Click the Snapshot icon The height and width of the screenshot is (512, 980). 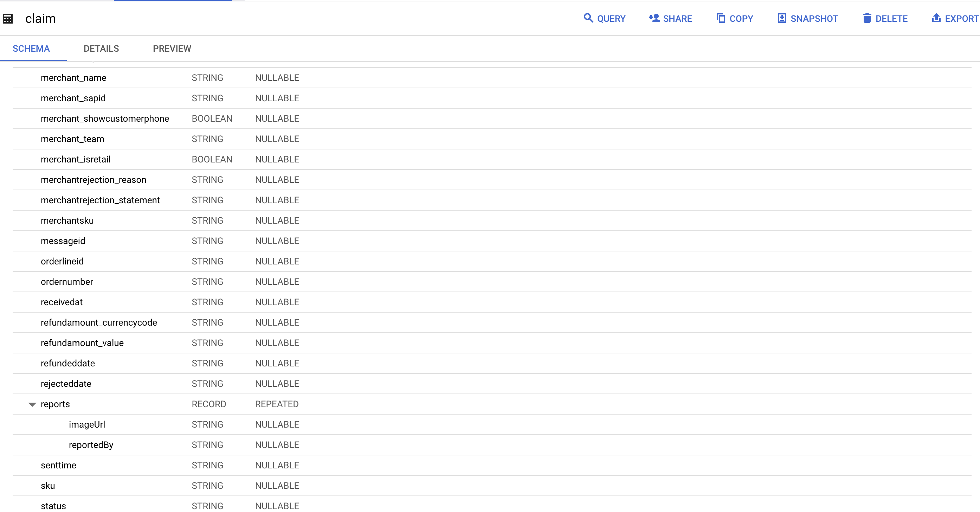(x=782, y=18)
